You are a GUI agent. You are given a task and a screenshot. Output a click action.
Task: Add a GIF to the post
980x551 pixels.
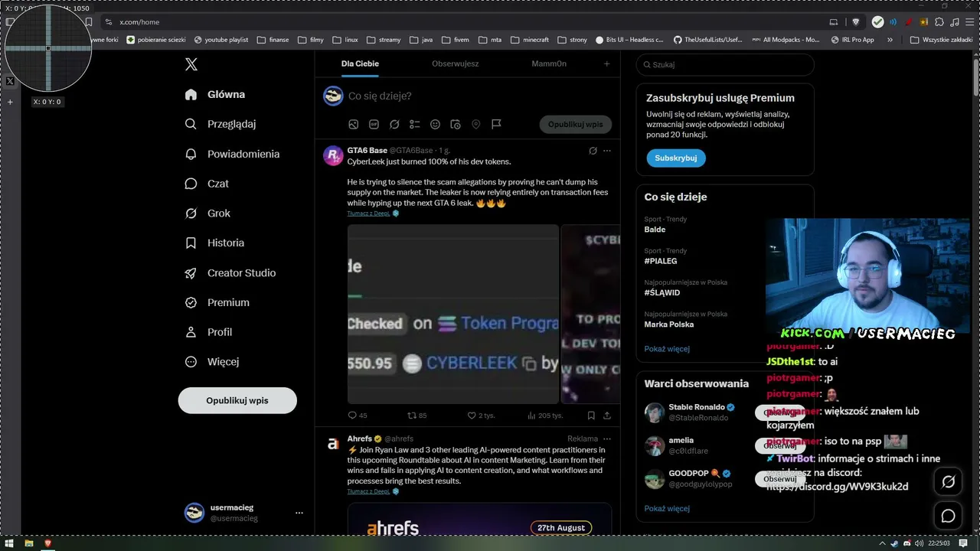pyautogui.click(x=374, y=124)
